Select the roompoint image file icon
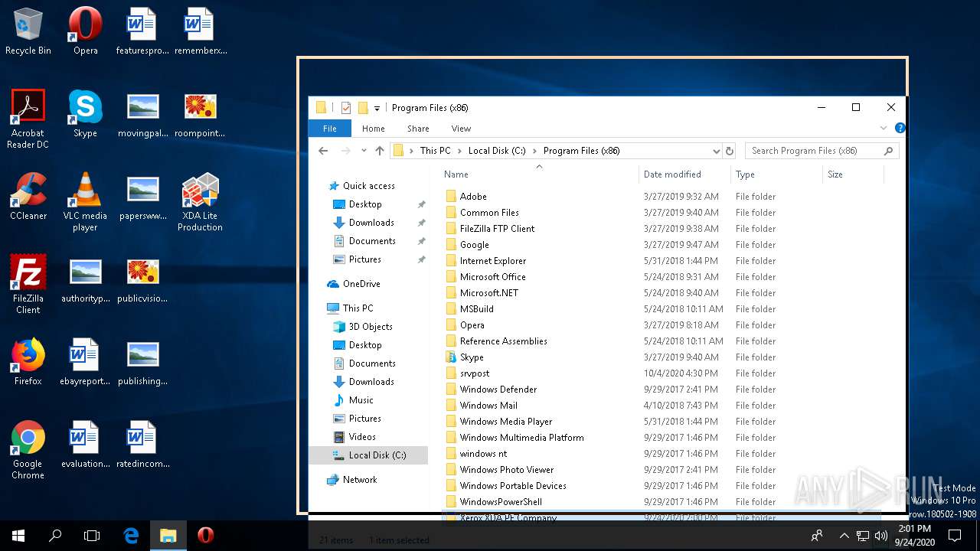This screenshot has height=551, width=980. 201,114
